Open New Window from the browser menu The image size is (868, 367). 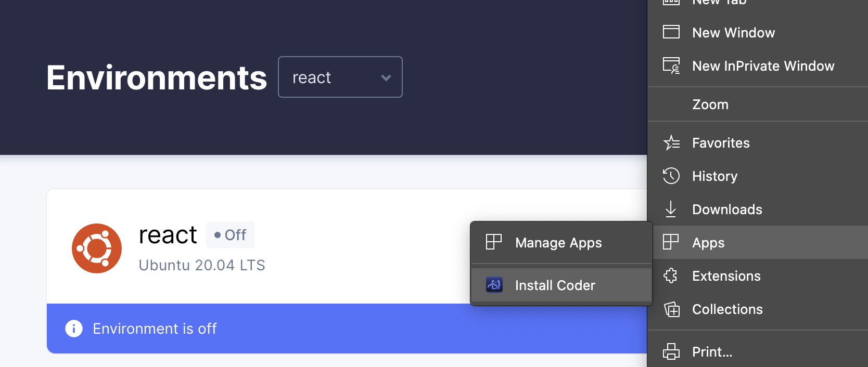758,33
